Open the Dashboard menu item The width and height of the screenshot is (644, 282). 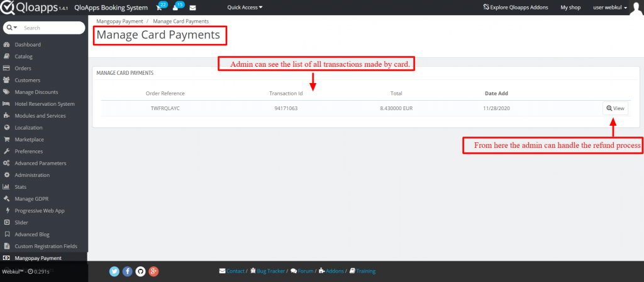pos(28,45)
